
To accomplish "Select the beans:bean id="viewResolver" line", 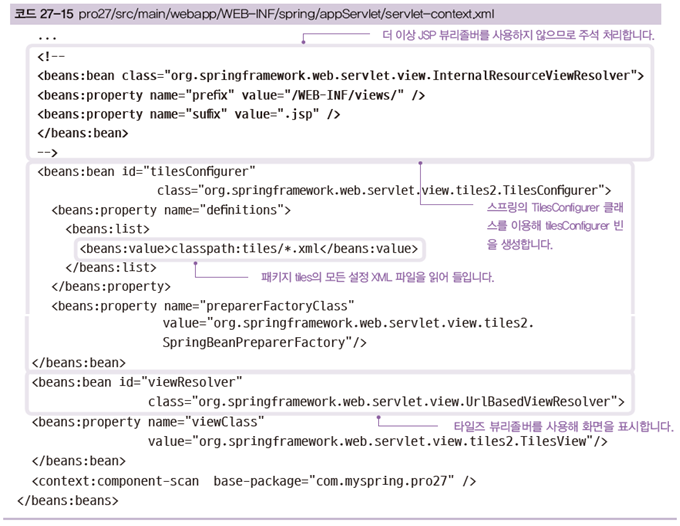I will (137, 382).
